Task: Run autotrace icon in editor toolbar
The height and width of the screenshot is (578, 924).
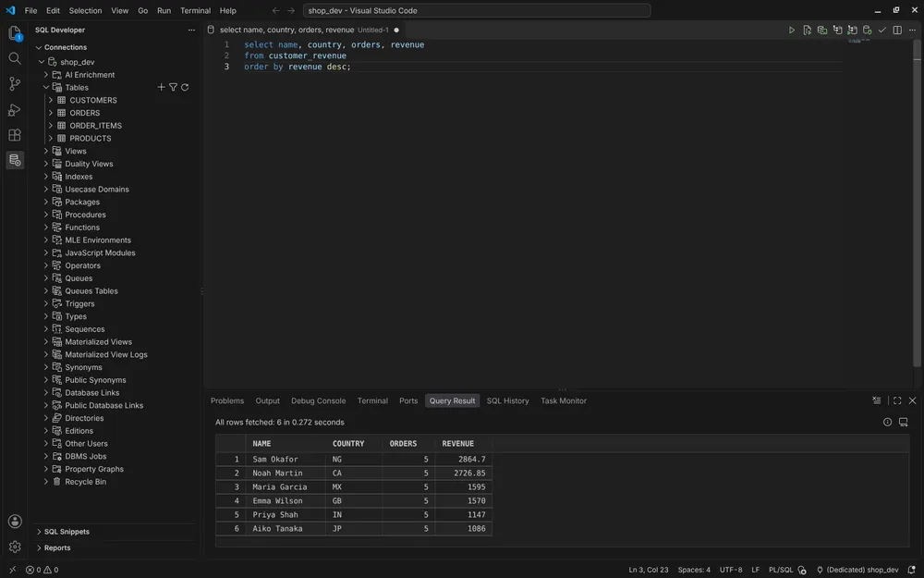Action: tap(852, 31)
